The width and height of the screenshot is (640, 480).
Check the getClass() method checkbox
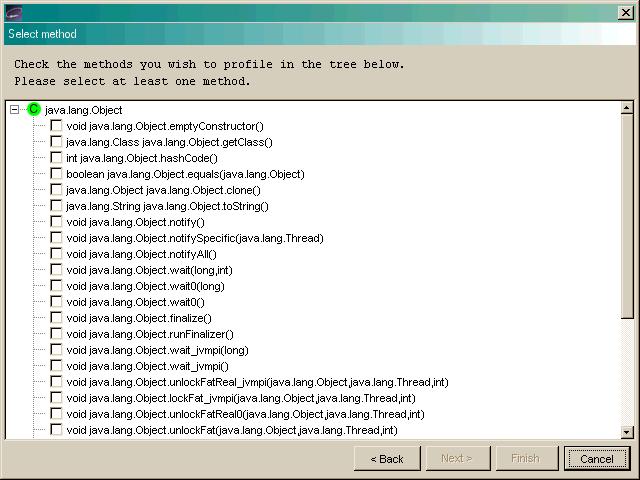(56, 142)
